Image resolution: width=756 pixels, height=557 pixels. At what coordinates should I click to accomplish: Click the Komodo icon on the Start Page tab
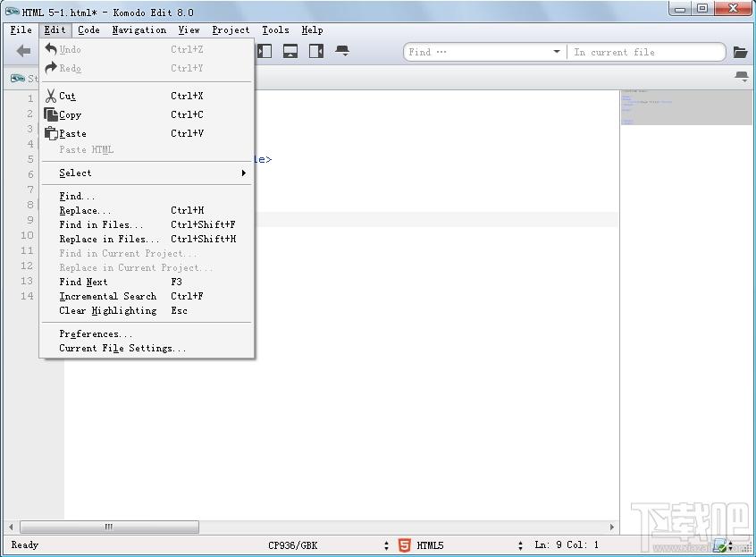tap(18, 78)
